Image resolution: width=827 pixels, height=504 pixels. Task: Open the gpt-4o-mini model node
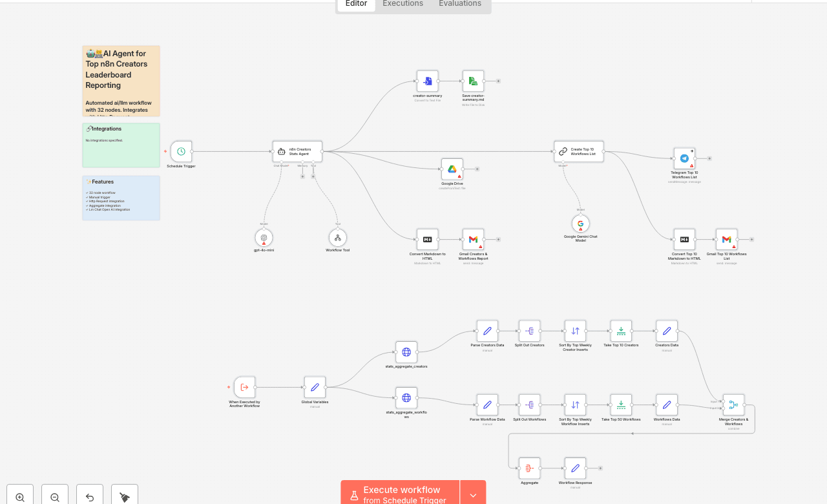(x=264, y=238)
